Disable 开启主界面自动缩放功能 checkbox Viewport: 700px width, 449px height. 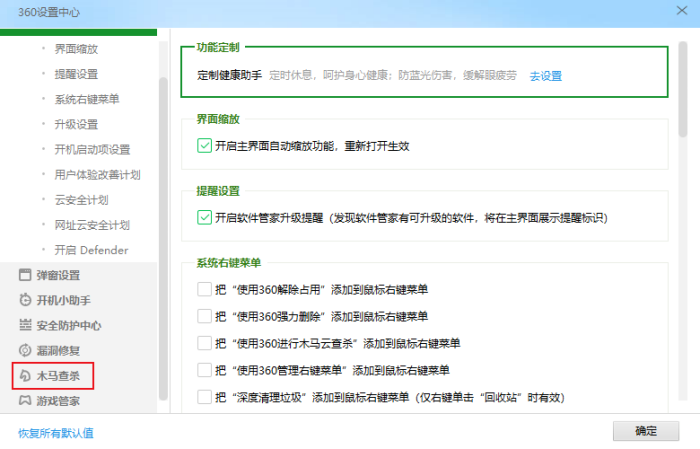coord(205,145)
